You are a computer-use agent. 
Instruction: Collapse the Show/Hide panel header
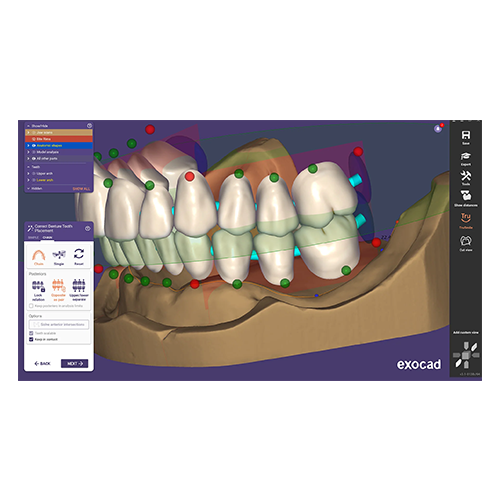click(x=28, y=126)
